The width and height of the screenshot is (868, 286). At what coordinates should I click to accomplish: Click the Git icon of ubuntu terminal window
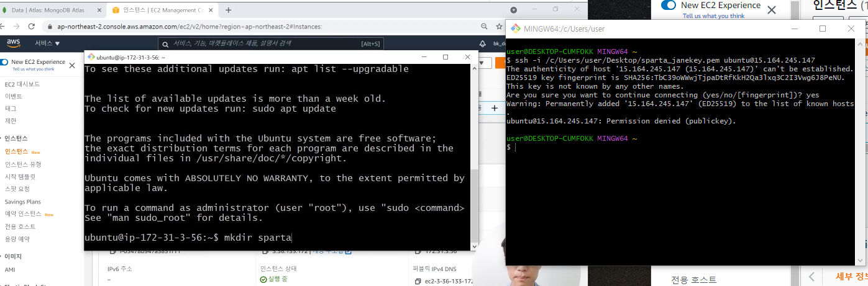[91, 57]
